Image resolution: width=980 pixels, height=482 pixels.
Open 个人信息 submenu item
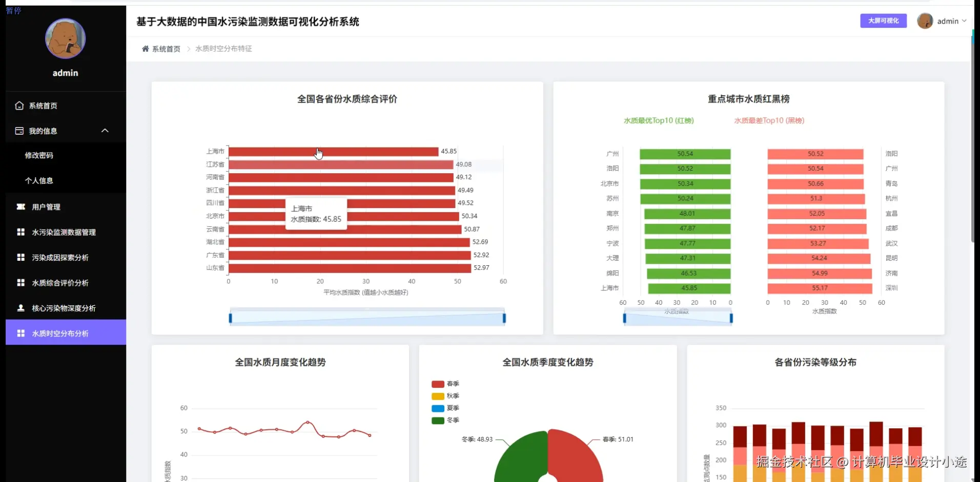pyautogui.click(x=66, y=180)
